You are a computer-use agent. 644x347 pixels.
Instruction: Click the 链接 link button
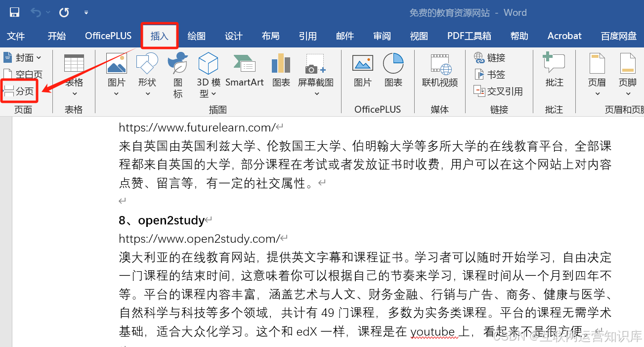490,58
